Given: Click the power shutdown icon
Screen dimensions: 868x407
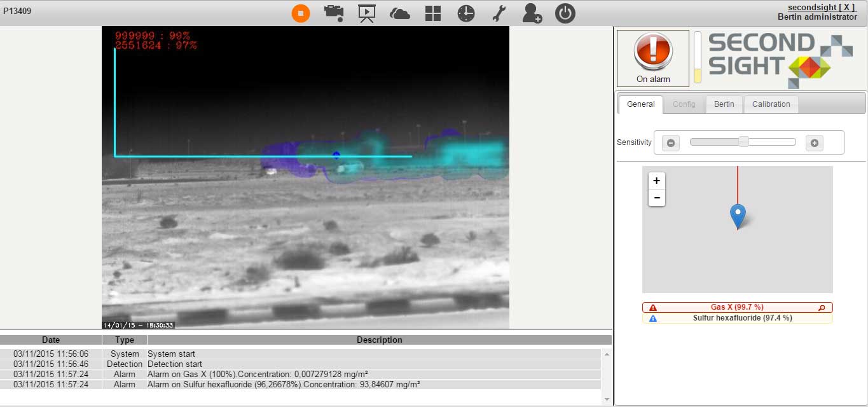Looking at the screenshot, I should [565, 13].
